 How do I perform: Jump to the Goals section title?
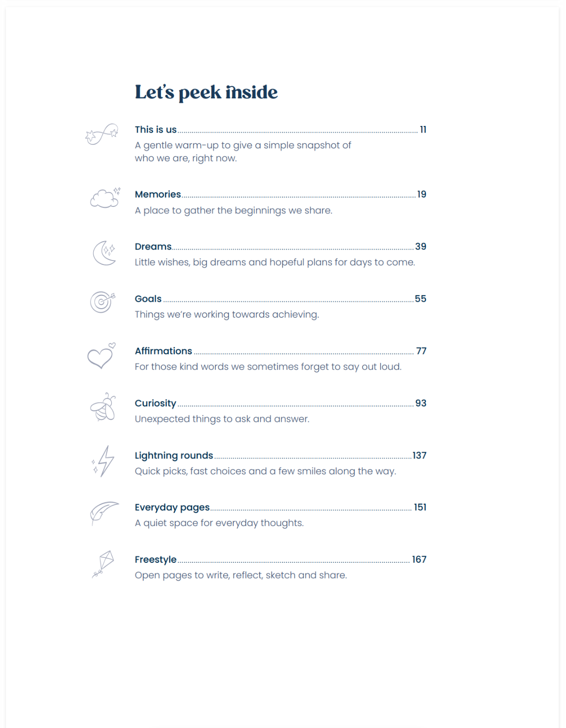click(148, 299)
